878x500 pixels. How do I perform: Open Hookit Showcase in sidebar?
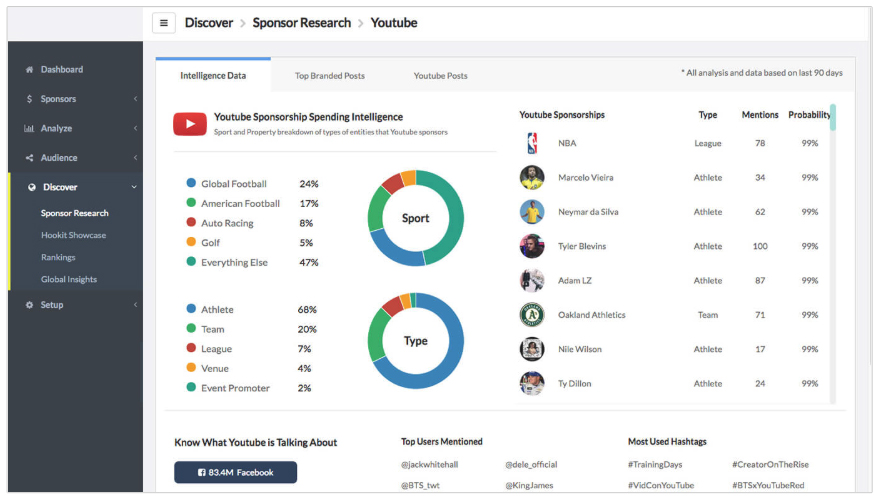tap(73, 235)
